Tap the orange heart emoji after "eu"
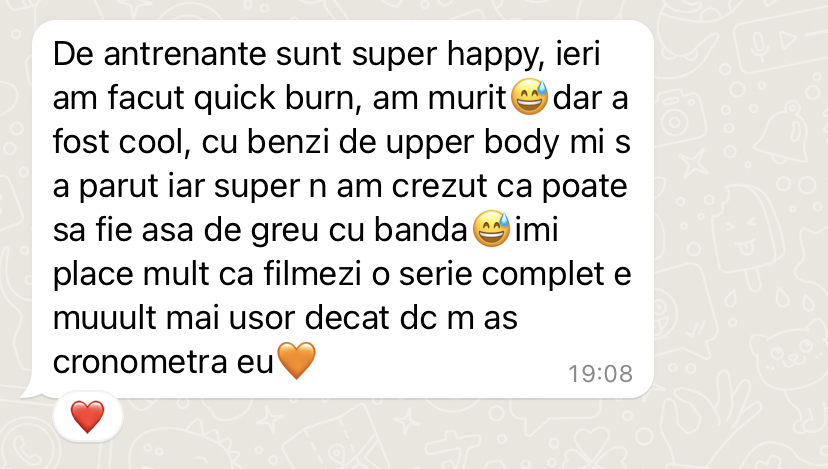This screenshot has width=828, height=469. (x=296, y=361)
